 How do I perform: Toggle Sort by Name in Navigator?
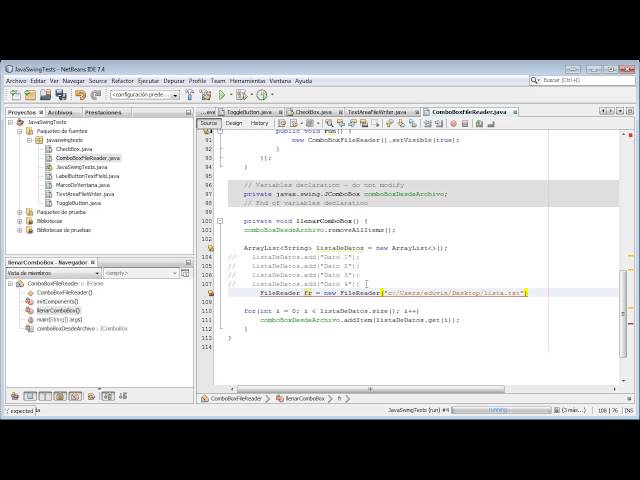tap(108, 396)
